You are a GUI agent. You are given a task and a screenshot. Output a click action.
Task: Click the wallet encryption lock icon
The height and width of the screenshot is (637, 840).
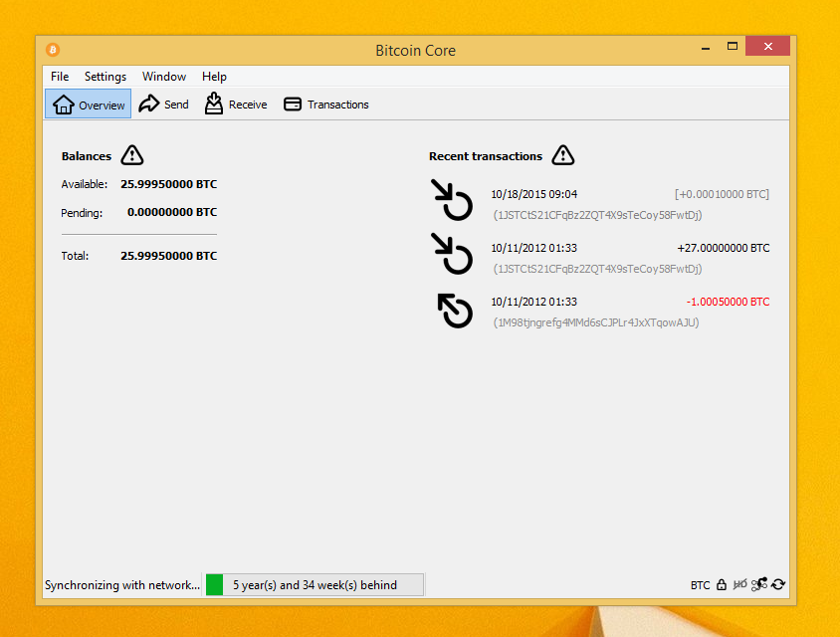click(722, 584)
